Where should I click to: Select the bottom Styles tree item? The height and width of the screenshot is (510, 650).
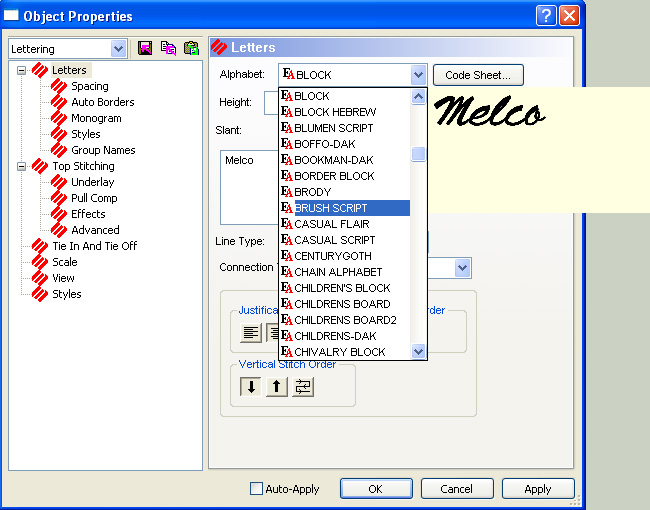coord(67,294)
